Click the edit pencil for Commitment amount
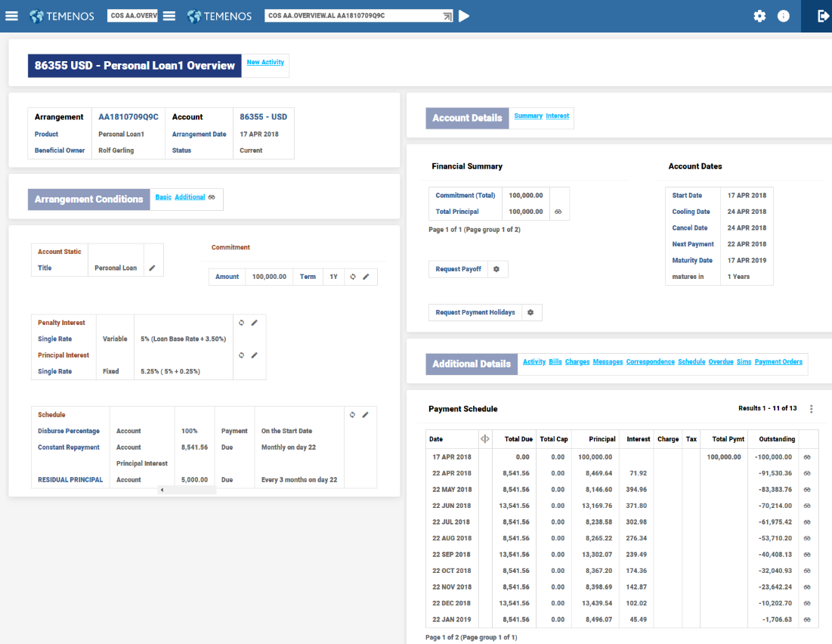The width and height of the screenshot is (832, 644). [x=366, y=277]
